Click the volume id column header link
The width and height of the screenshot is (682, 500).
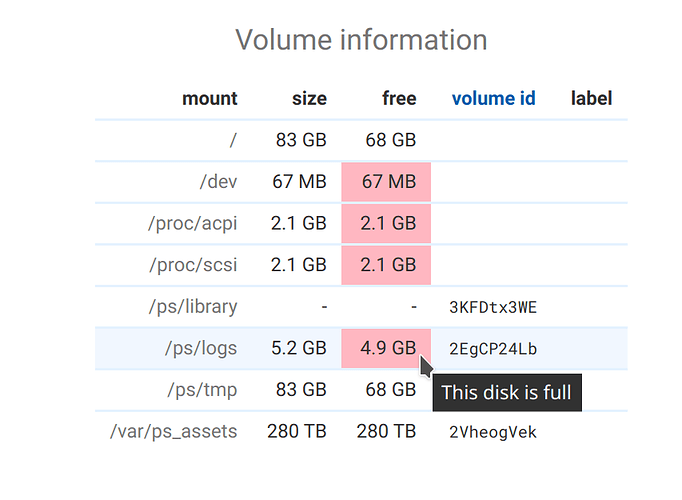pyautogui.click(x=493, y=98)
